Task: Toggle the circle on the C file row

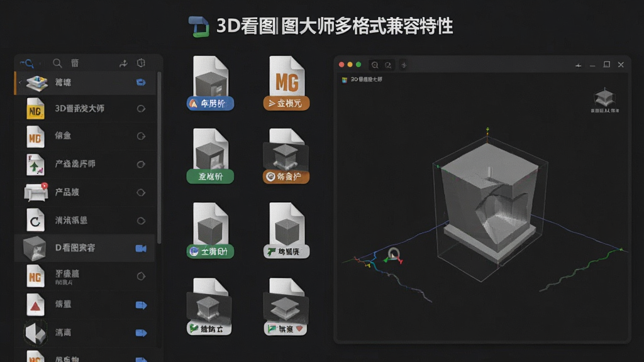Action: click(141, 221)
